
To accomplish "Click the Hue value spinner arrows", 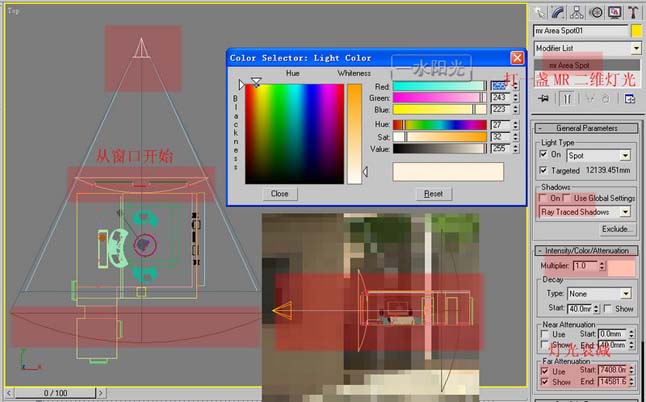I will 515,124.
